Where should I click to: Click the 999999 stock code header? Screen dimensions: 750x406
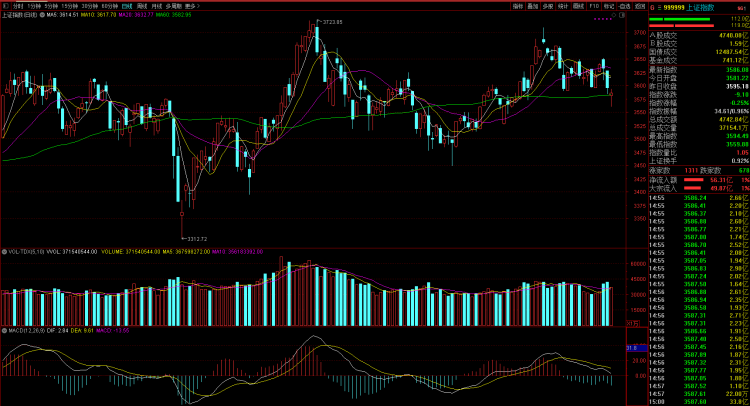[x=674, y=6]
